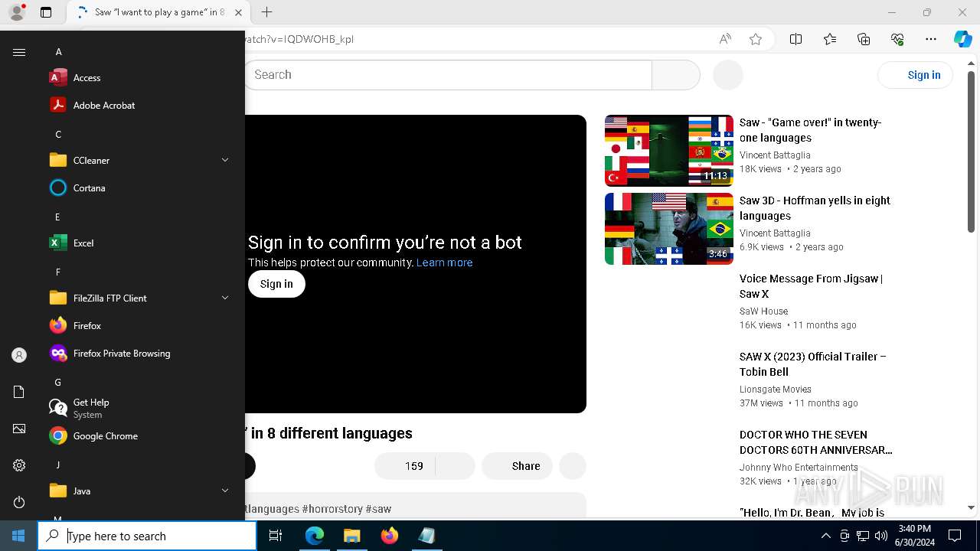Show hidden tray icons chevron

tap(825, 536)
